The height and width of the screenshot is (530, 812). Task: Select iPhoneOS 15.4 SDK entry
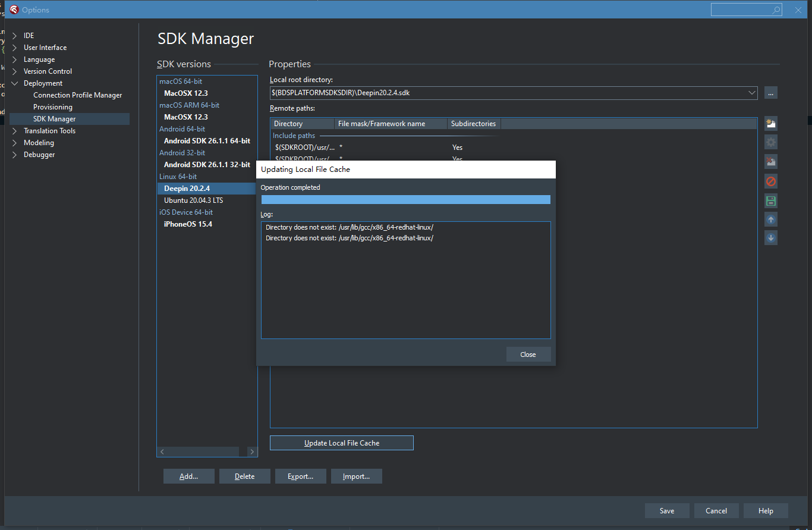(188, 224)
